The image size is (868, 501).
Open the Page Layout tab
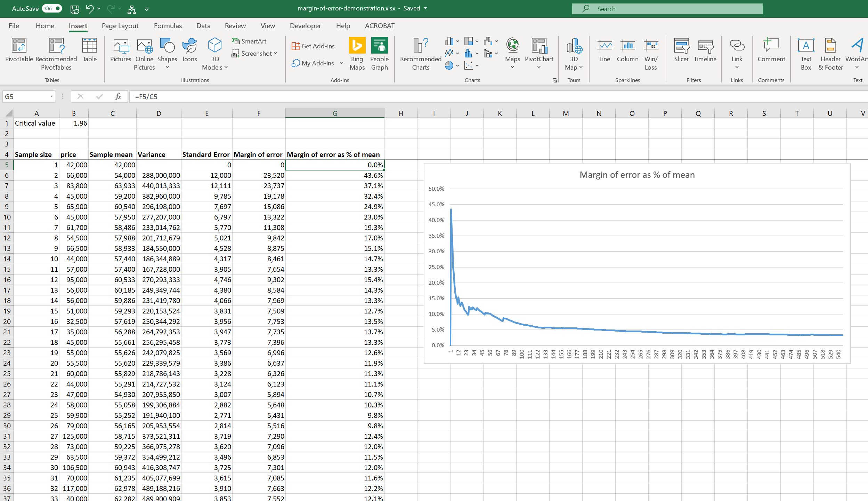click(x=120, y=26)
